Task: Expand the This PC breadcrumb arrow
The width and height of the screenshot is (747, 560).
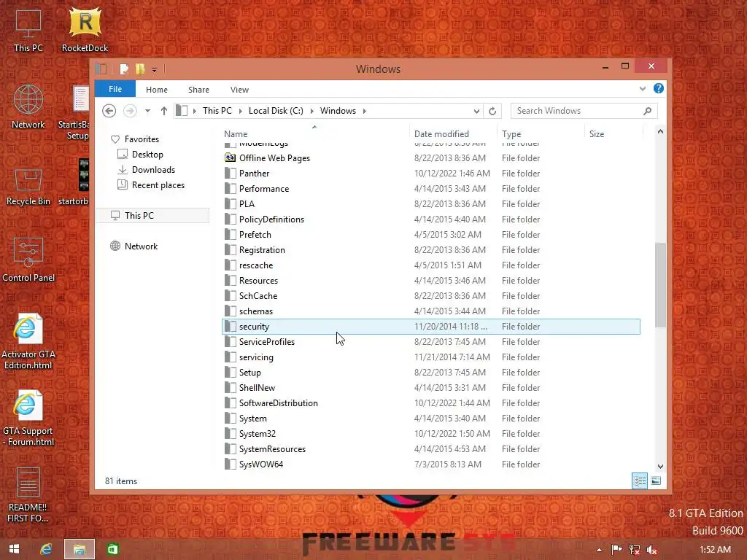Action: tap(241, 111)
